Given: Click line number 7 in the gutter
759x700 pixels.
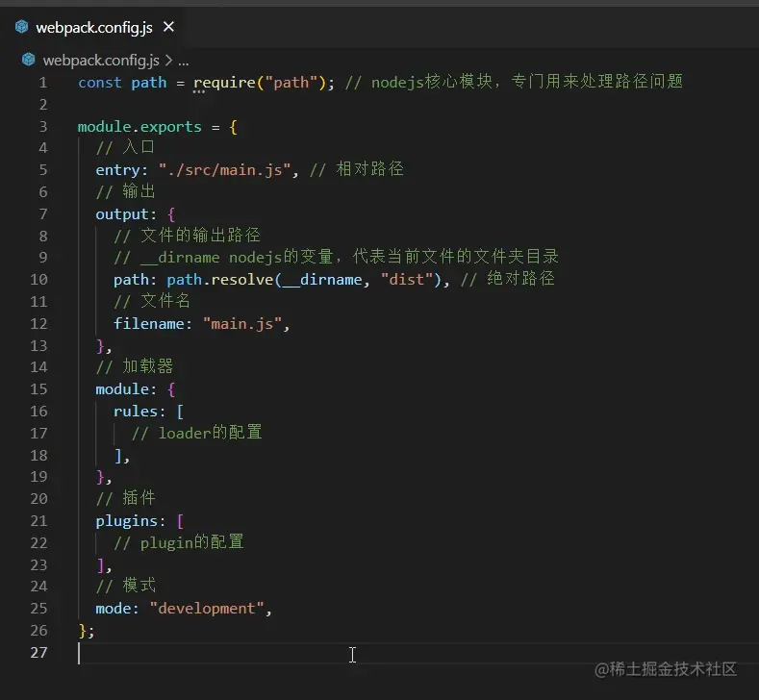Looking at the screenshot, I should (43, 213).
